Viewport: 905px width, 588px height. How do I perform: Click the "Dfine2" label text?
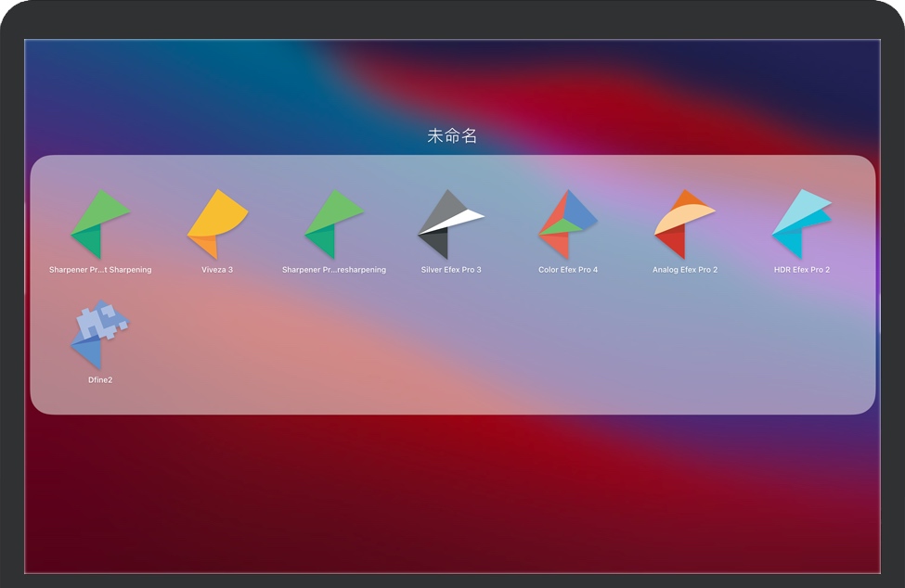click(100, 380)
